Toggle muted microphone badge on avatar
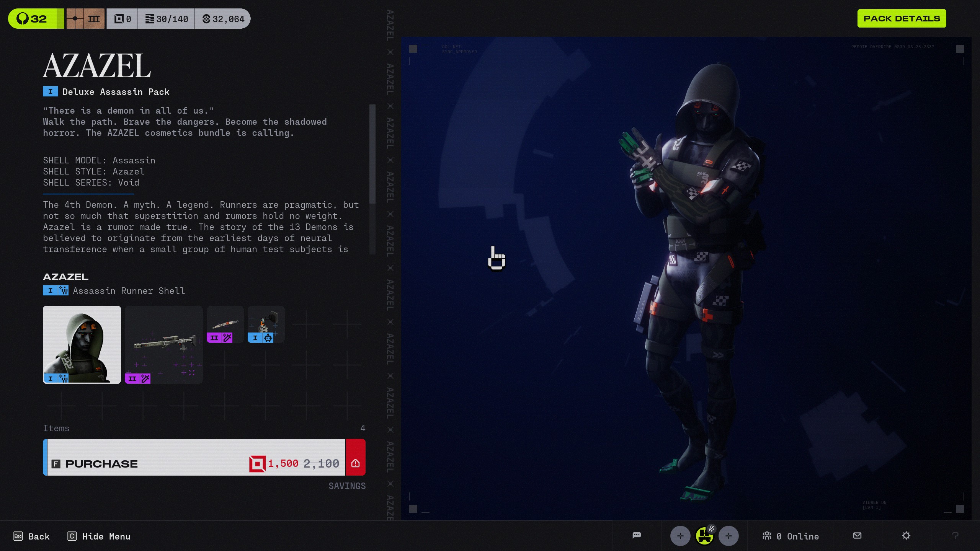980x551 pixels. (x=711, y=528)
